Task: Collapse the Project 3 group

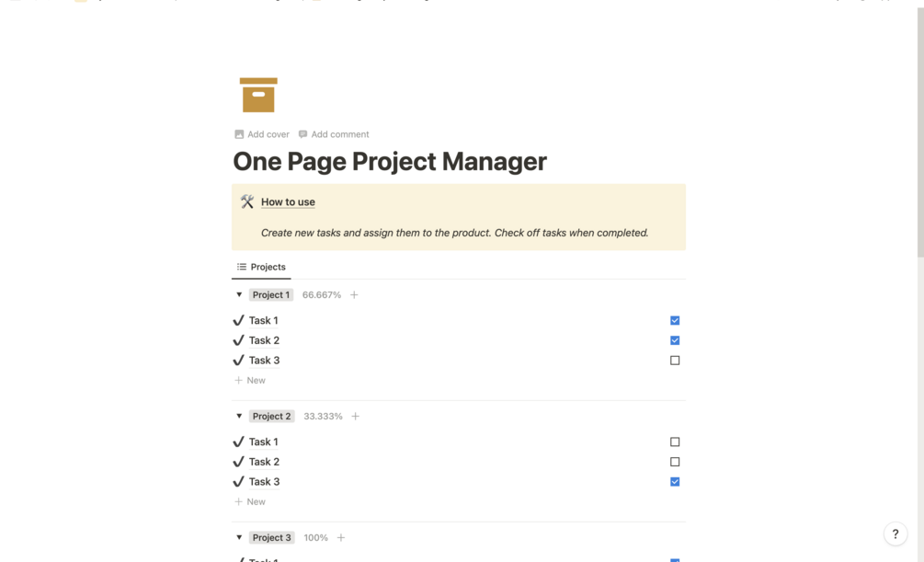Action: (239, 538)
